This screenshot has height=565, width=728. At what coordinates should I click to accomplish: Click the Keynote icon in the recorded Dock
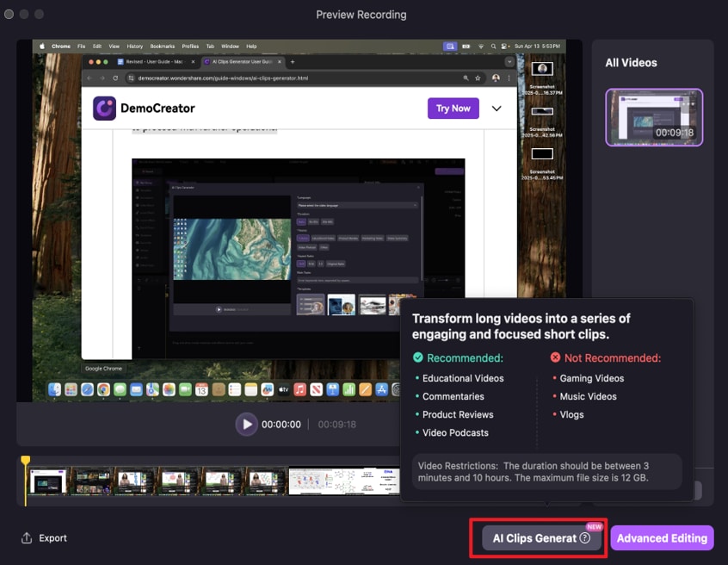332,389
